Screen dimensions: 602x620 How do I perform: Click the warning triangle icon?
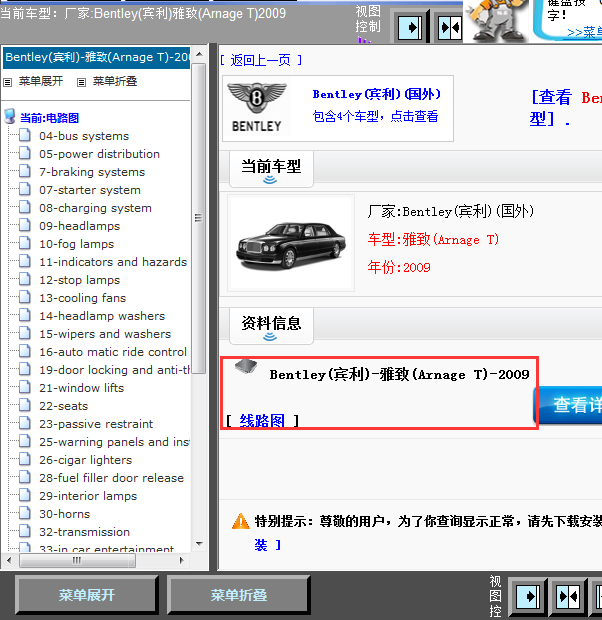point(240,521)
